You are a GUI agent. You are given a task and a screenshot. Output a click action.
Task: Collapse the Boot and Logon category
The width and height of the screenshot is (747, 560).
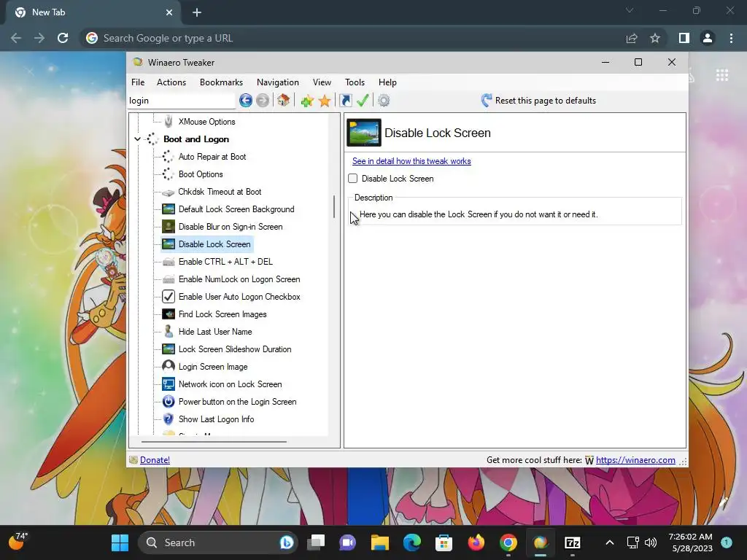point(138,139)
